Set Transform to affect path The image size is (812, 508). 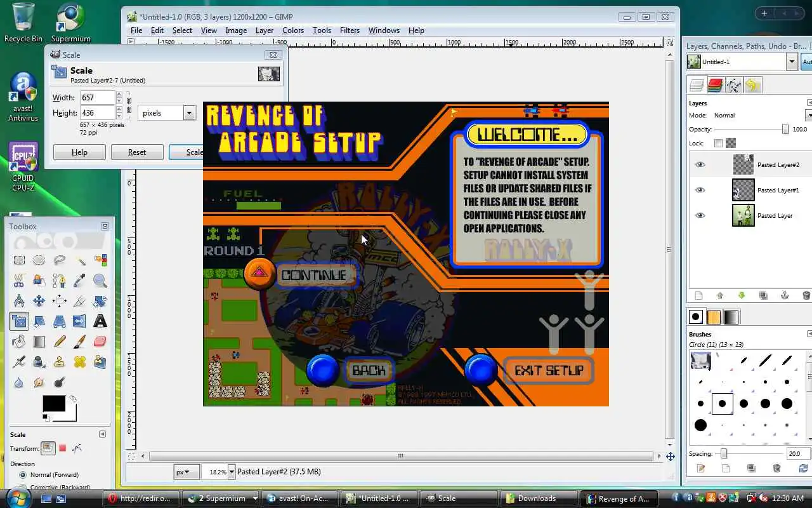click(77, 448)
